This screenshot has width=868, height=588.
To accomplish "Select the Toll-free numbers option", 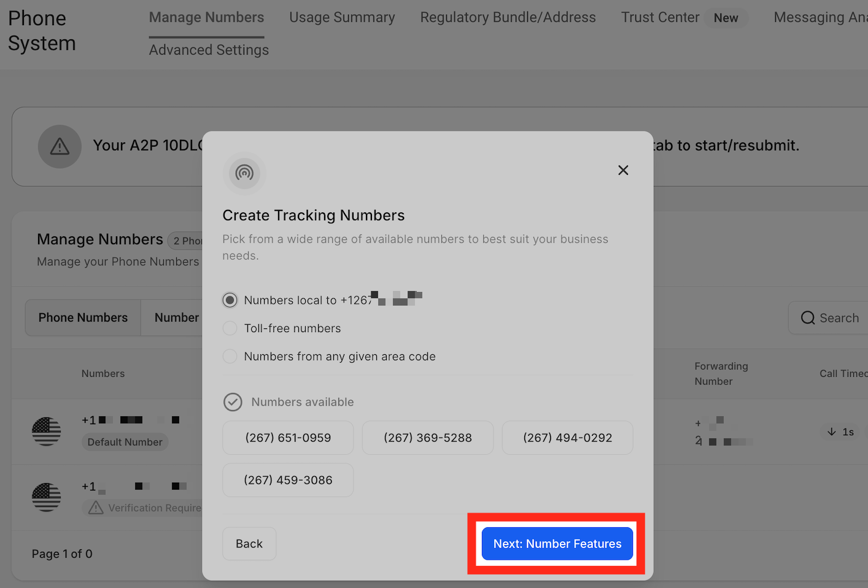I will pyautogui.click(x=230, y=328).
